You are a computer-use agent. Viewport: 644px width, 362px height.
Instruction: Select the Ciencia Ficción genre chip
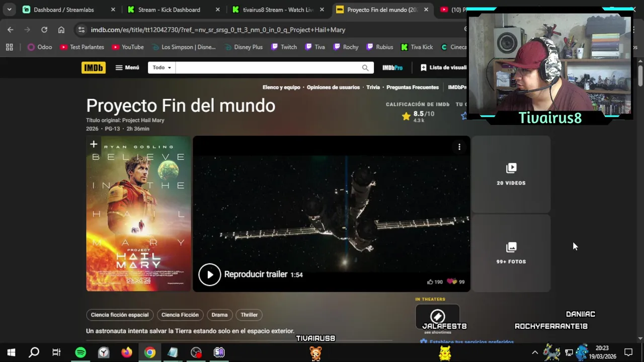pyautogui.click(x=180, y=315)
